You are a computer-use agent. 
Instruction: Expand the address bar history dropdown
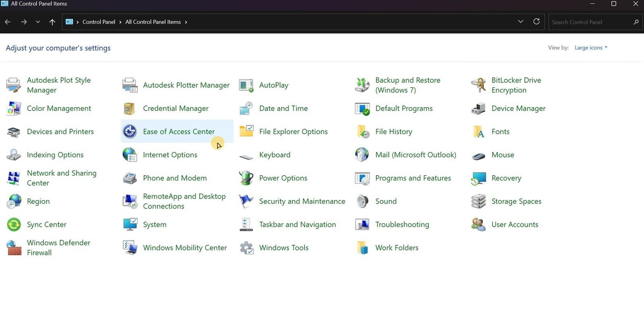[521, 22]
